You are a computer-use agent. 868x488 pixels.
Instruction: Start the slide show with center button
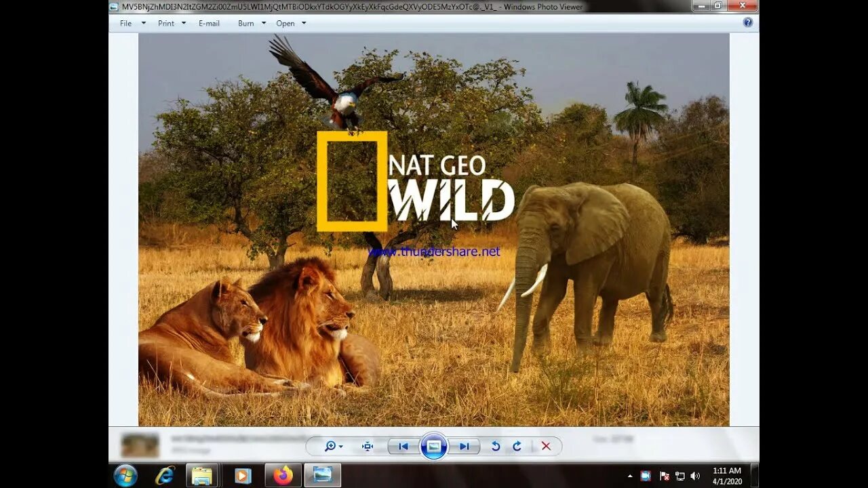pyautogui.click(x=434, y=446)
